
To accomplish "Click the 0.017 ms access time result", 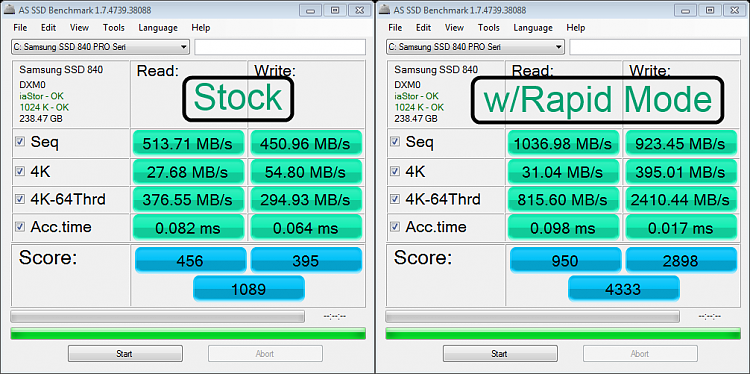I will click(681, 228).
